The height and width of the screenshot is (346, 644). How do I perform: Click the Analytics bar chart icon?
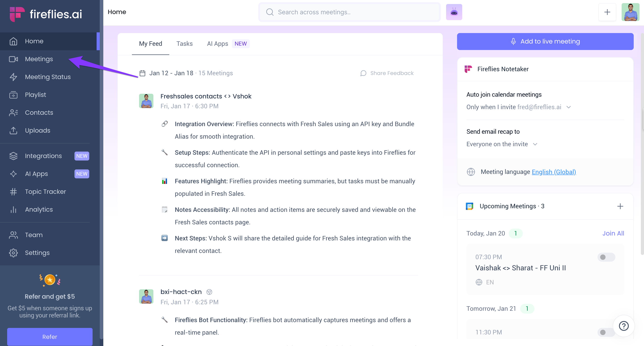point(13,209)
